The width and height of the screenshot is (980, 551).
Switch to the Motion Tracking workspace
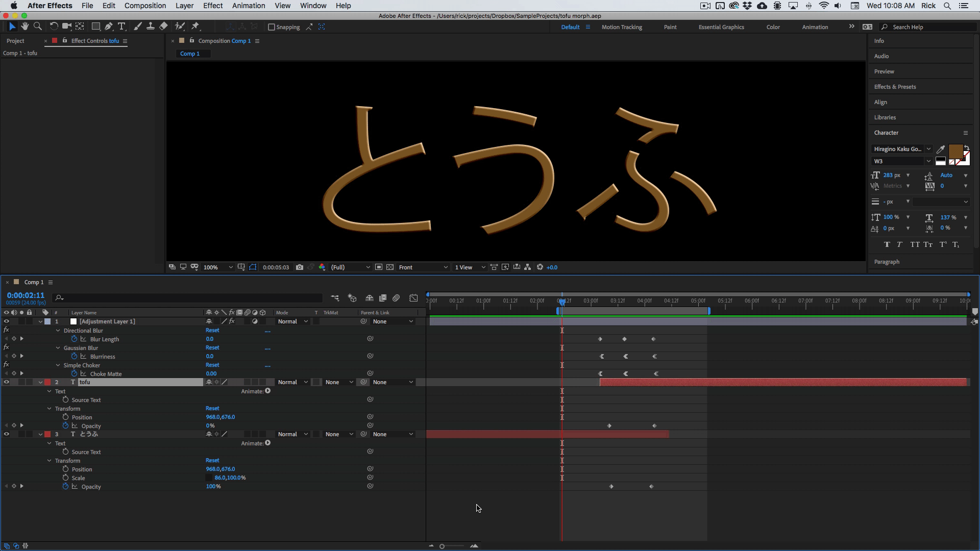[x=621, y=27]
